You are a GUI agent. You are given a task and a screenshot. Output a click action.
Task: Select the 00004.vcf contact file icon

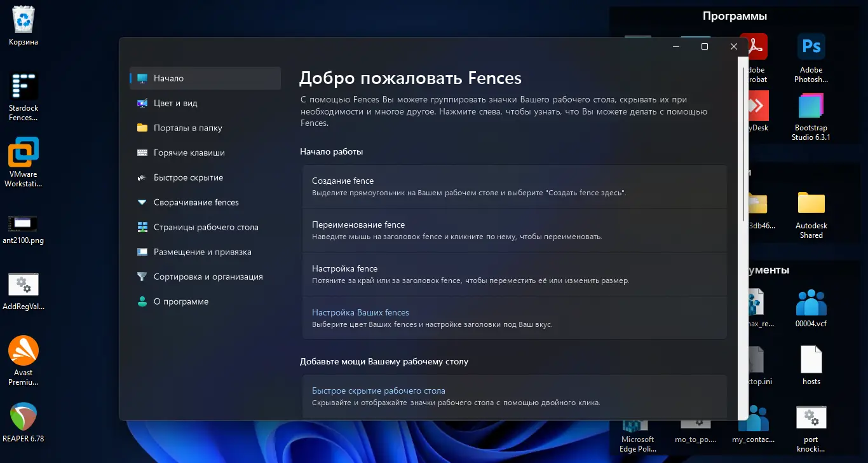pos(811,308)
